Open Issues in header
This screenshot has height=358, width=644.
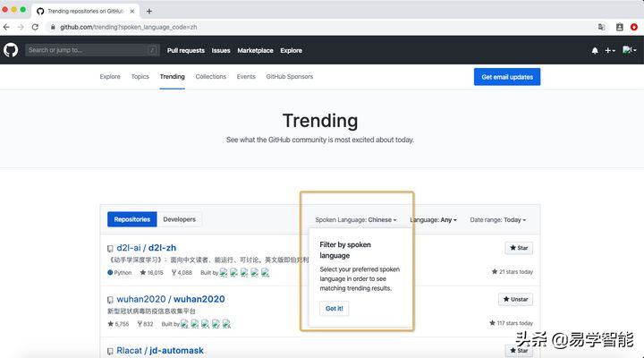221,50
